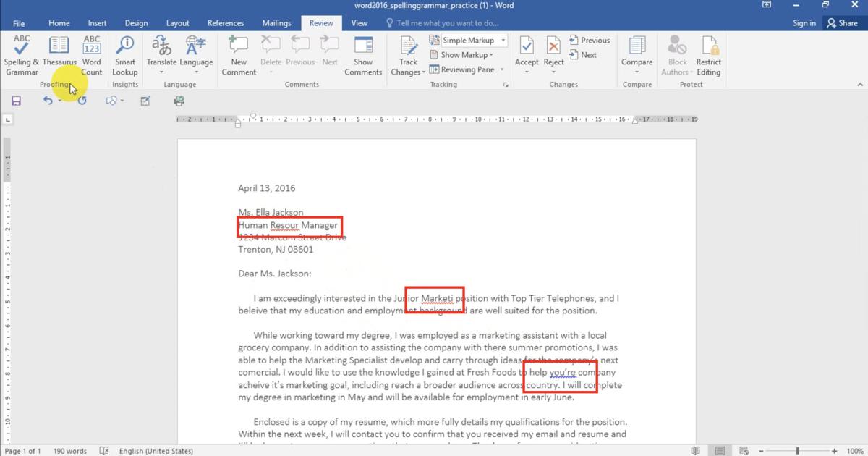Save the document from Quick Access toolbar
The height and width of the screenshot is (456, 868).
pos(16,101)
